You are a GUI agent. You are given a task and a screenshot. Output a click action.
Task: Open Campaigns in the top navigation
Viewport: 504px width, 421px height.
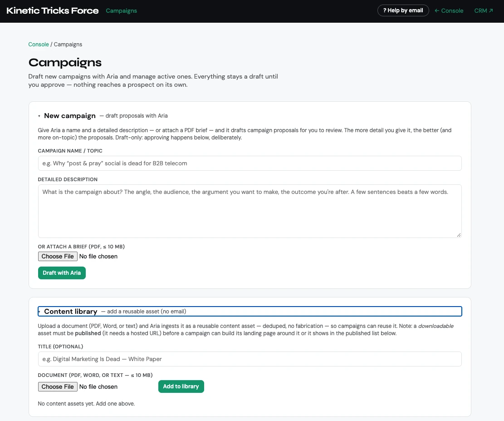coord(121,10)
